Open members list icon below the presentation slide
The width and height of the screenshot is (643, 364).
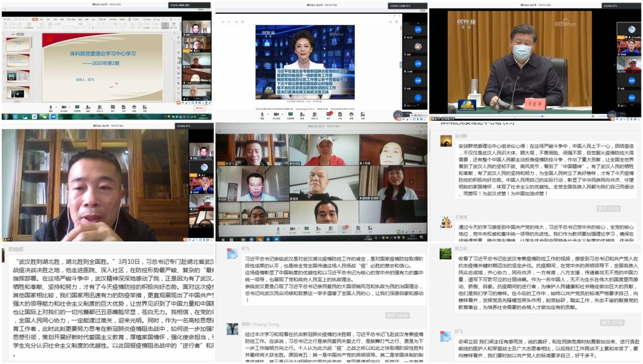click(x=100, y=107)
